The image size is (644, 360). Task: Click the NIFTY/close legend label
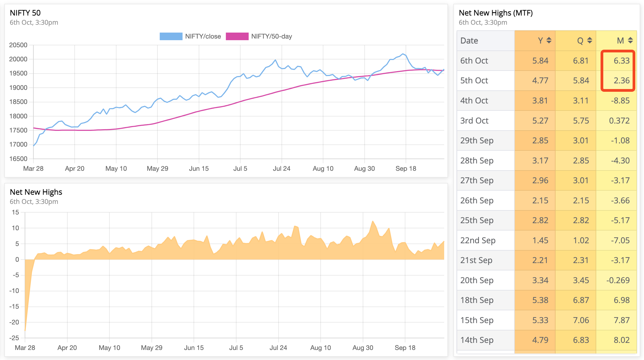click(203, 36)
